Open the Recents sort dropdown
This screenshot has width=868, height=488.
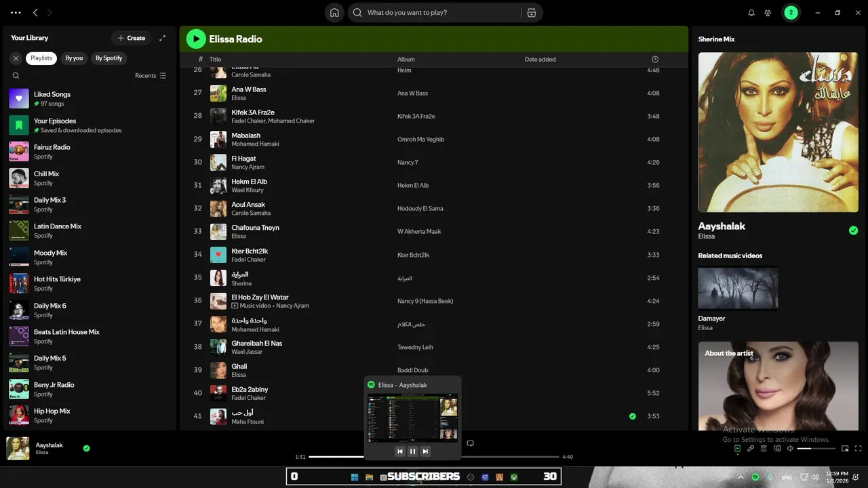coord(151,76)
